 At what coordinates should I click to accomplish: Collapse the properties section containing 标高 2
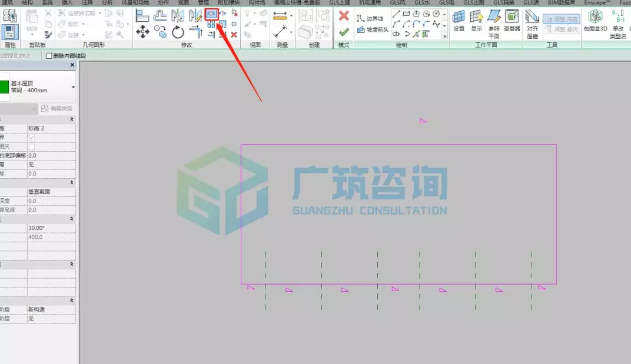tap(72, 119)
